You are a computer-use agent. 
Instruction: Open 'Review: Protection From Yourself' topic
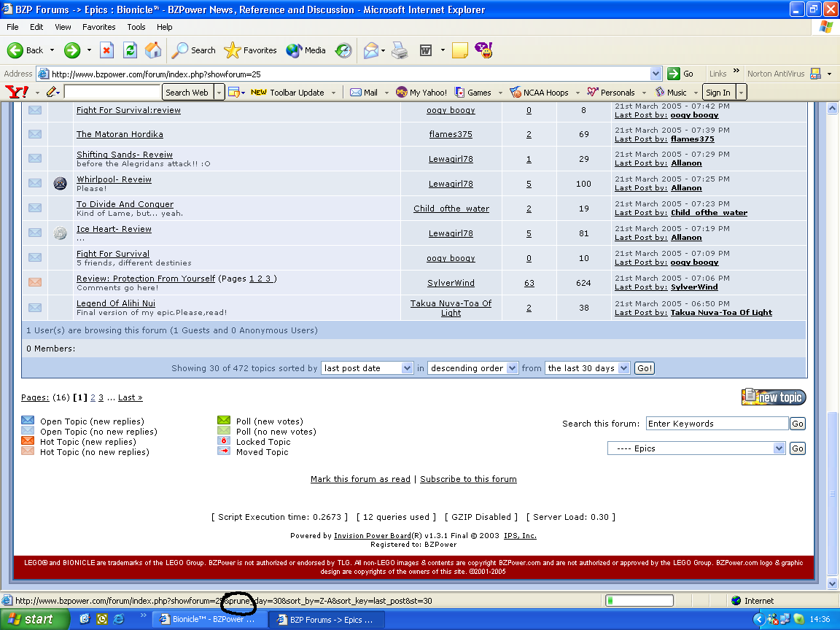pos(146,279)
